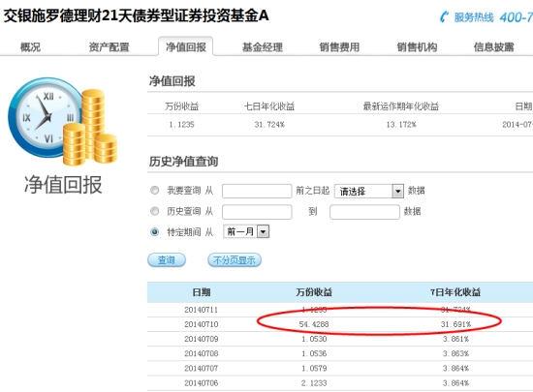The image size is (533, 392).
Task: Click the summary value 13.172%
Action: tap(401, 125)
